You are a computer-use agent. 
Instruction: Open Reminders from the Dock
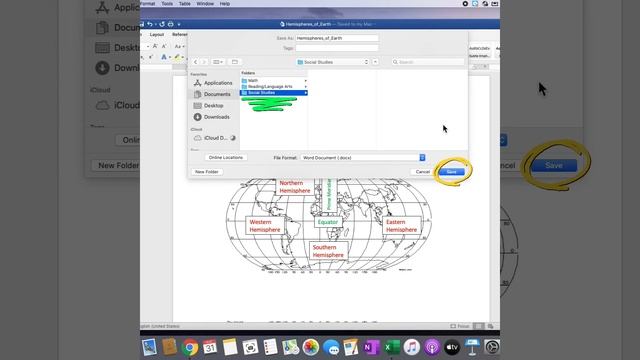[x=270, y=347]
